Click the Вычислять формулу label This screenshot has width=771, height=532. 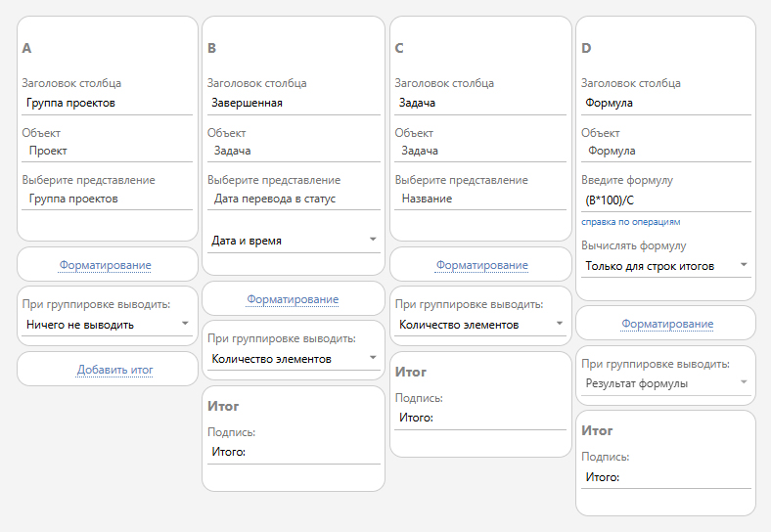pos(633,245)
